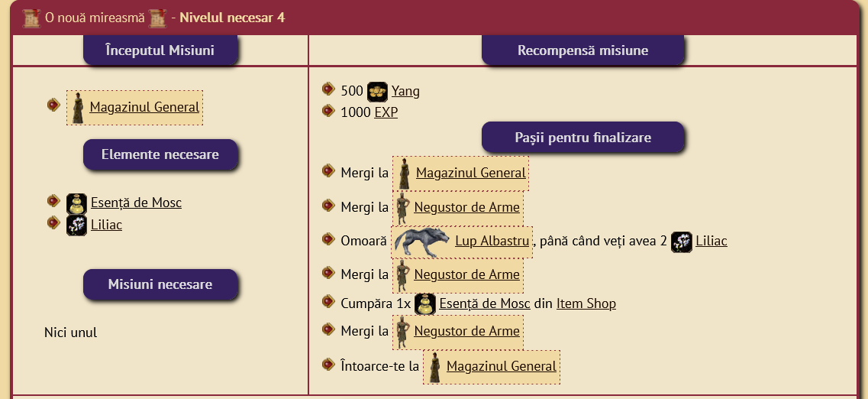Image resolution: width=868 pixels, height=399 pixels.
Task: Open Magazinul General link in the last step
Action: [501, 367]
